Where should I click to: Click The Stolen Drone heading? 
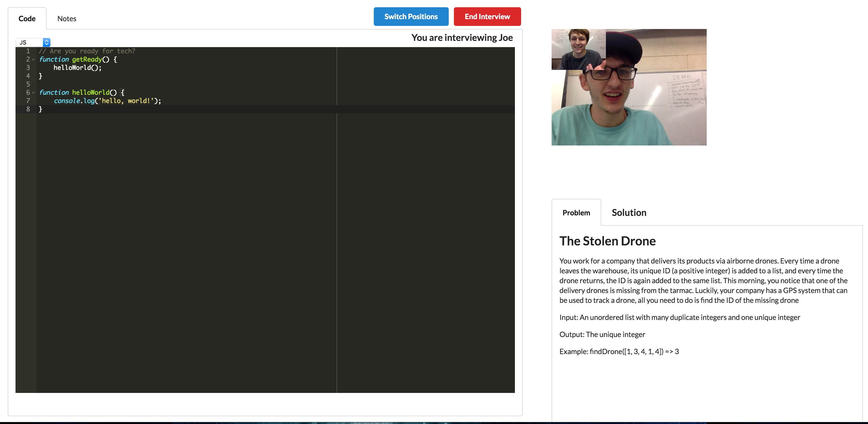tap(607, 241)
